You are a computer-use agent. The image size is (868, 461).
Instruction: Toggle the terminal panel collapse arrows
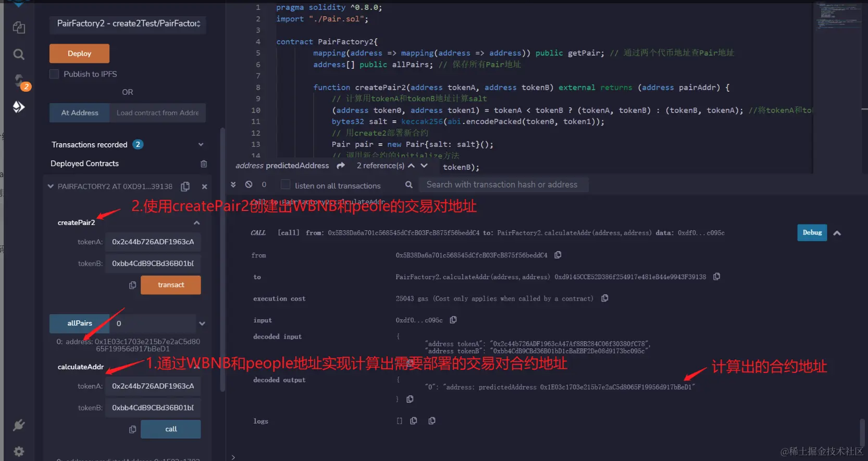click(233, 184)
